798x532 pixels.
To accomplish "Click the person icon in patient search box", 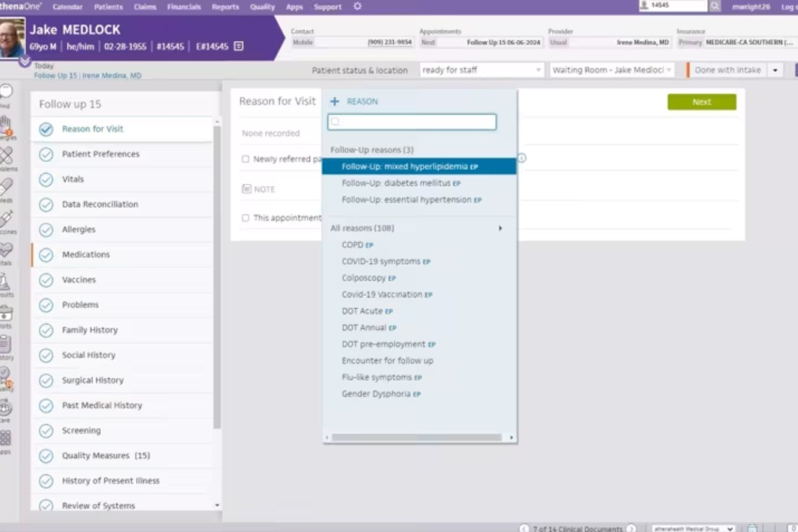I will tap(644, 5).
